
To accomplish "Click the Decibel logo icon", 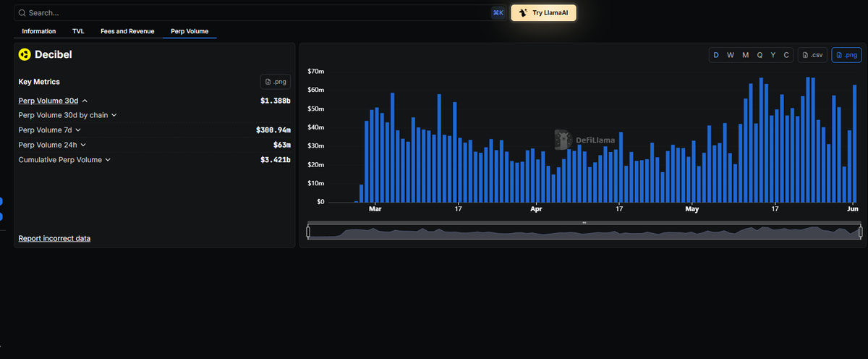I will tap(25, 54).
